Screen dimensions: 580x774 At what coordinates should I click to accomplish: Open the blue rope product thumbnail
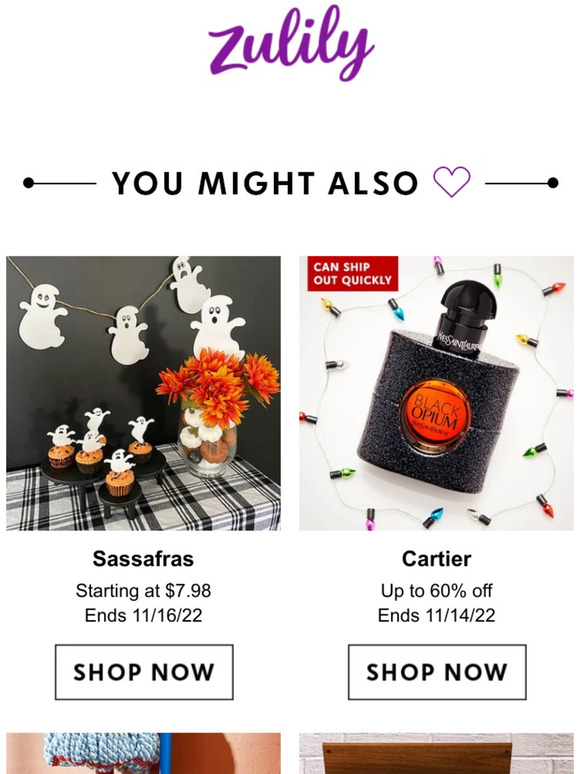[143, 753]
